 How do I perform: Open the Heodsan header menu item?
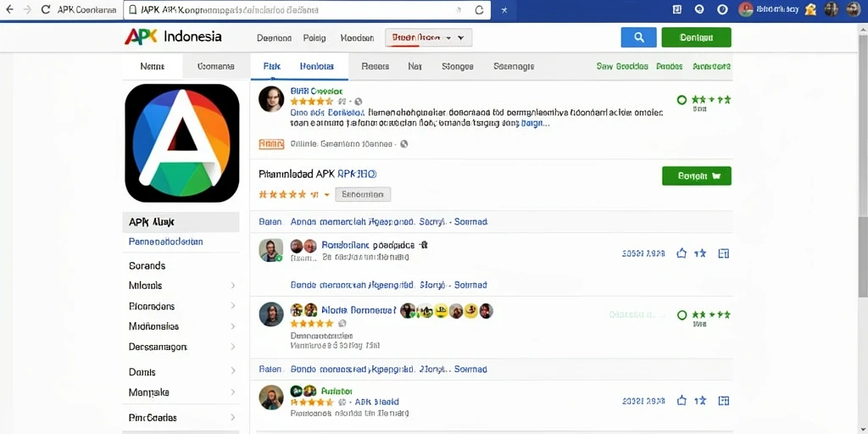tap(357, 38)
